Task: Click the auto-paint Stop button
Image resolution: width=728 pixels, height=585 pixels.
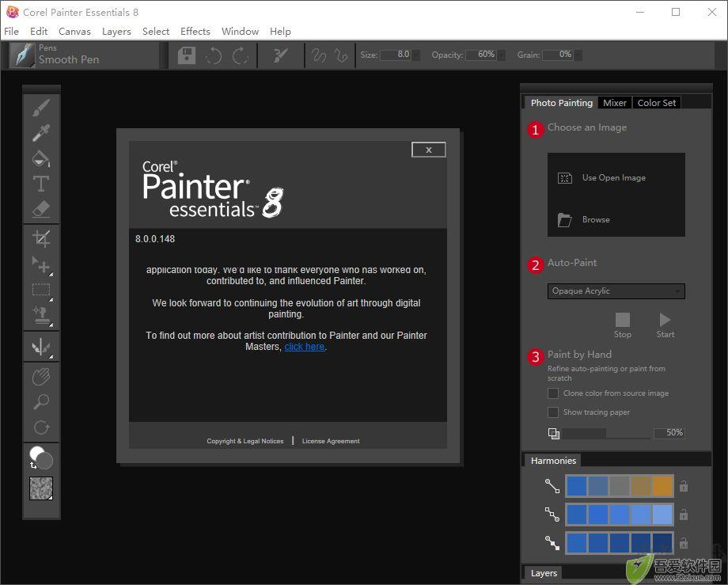Action: point(623,325)
